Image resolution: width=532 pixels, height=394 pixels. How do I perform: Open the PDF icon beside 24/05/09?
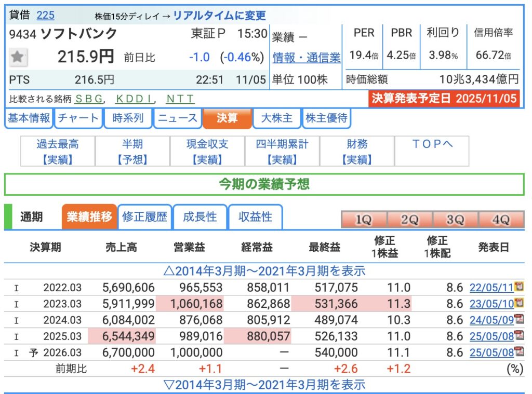click(518, 320)
